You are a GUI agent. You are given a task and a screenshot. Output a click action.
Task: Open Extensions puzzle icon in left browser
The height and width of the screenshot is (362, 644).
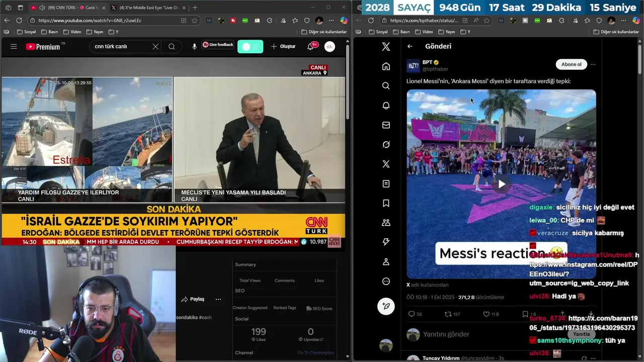coord(269,21)
